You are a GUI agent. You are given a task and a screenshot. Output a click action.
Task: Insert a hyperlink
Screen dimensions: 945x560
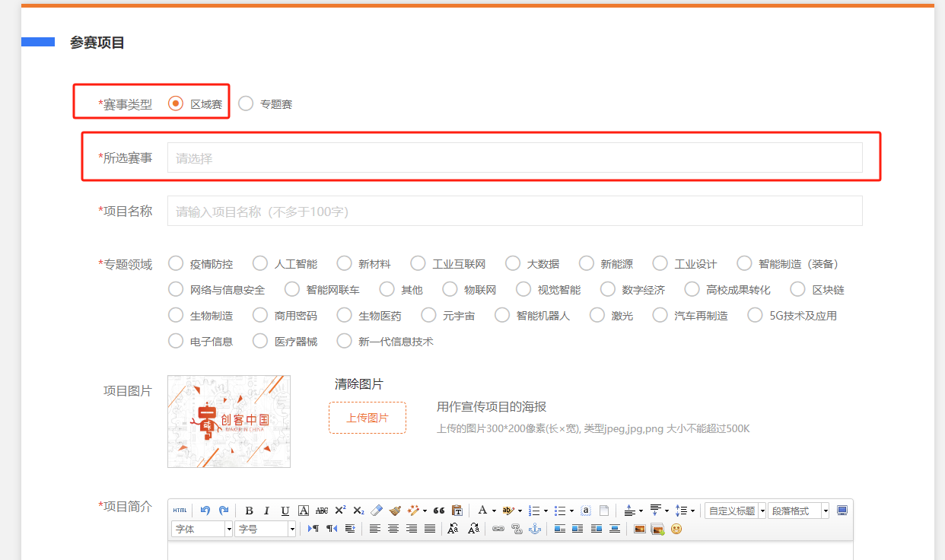coord(498,529)
